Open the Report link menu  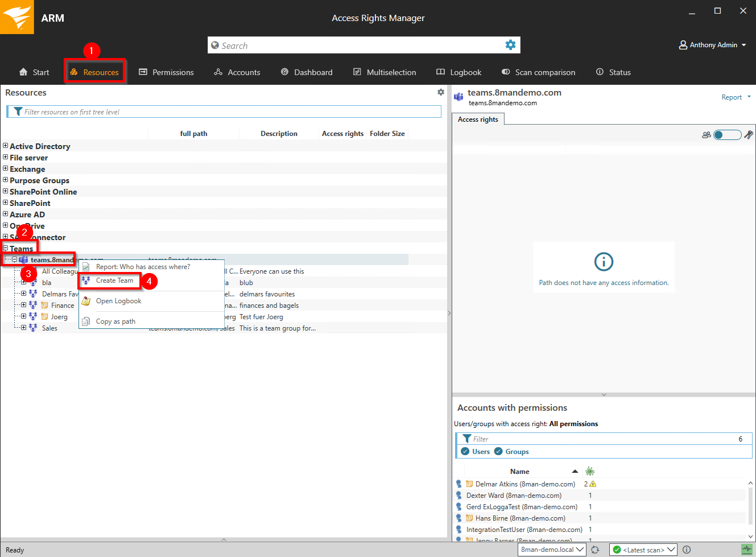point(736,97)
